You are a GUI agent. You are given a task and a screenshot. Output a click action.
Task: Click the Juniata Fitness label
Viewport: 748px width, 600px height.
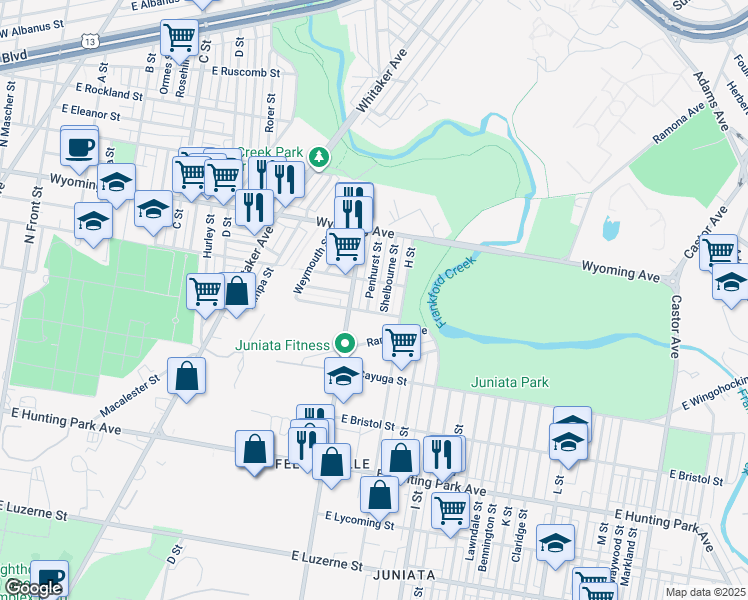pos(282,345)
